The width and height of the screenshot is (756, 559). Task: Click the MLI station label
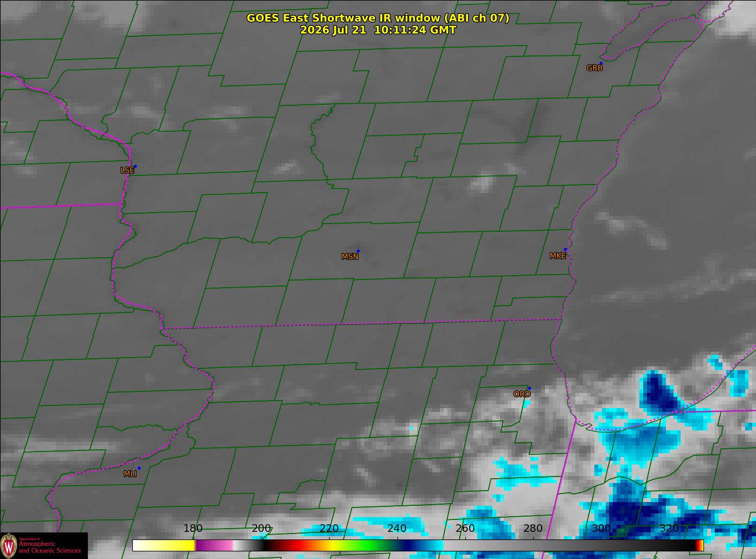(x=130, y=474)
